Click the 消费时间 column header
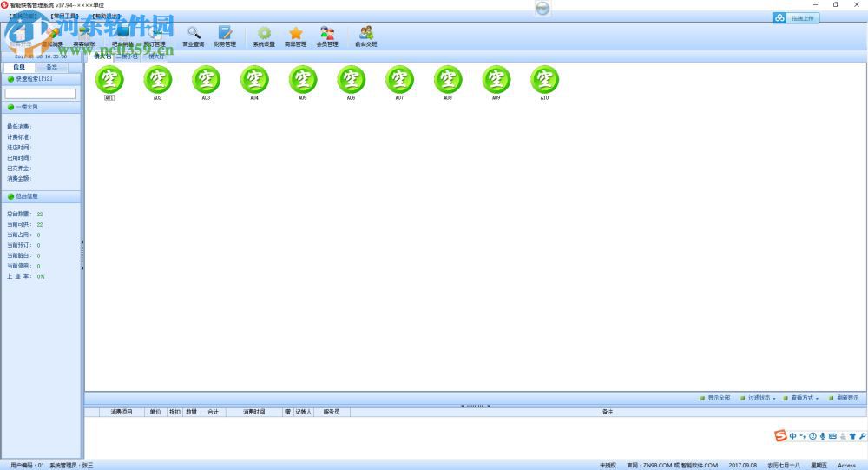 [254, 412]
